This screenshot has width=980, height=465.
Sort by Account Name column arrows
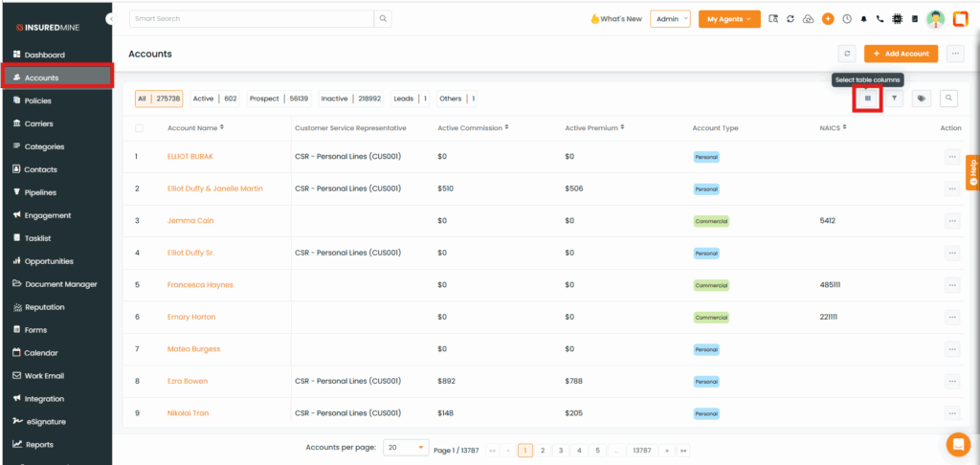[x=222, y=127]
